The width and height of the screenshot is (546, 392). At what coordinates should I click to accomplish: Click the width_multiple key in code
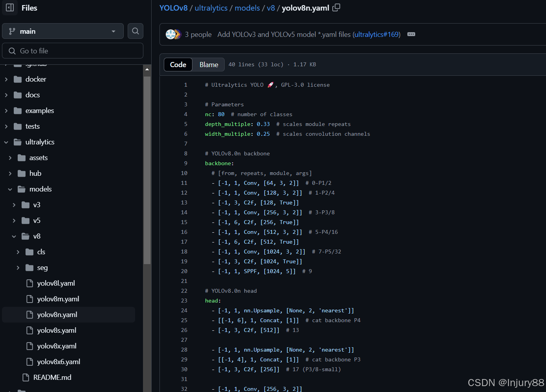tap(228, 134)
